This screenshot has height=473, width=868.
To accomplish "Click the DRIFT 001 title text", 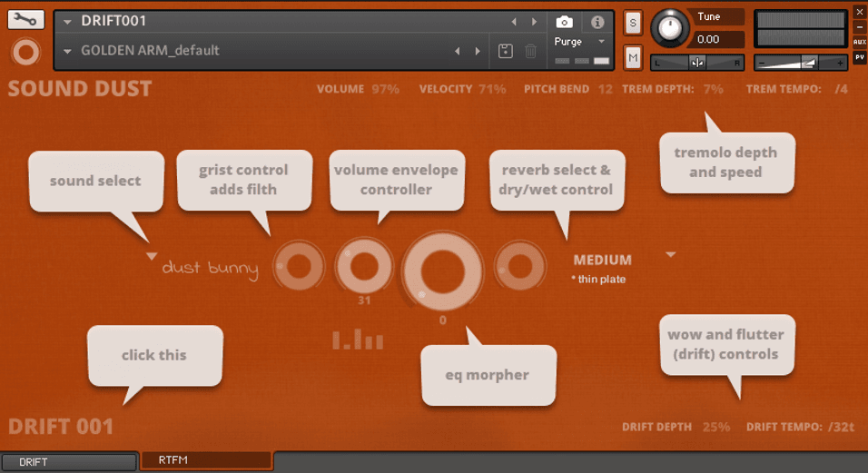I will click(x=61, y=427).
